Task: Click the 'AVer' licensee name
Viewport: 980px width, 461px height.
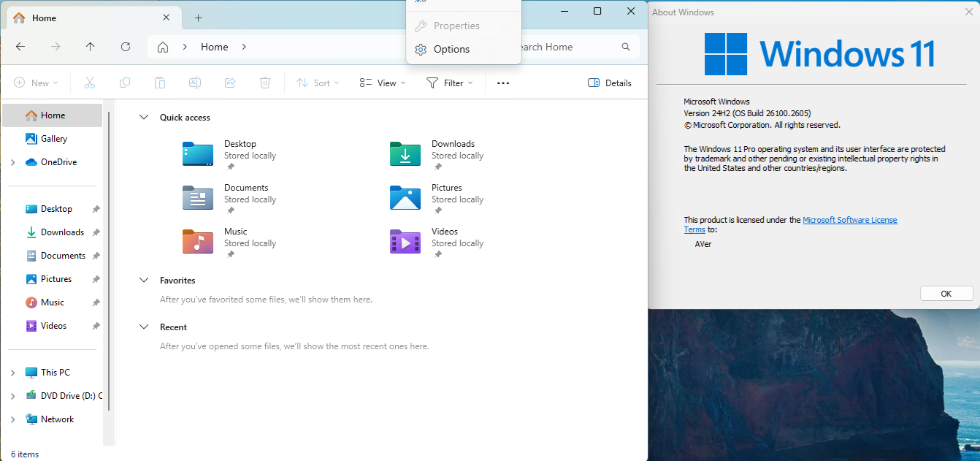Action: pos(703,244)
